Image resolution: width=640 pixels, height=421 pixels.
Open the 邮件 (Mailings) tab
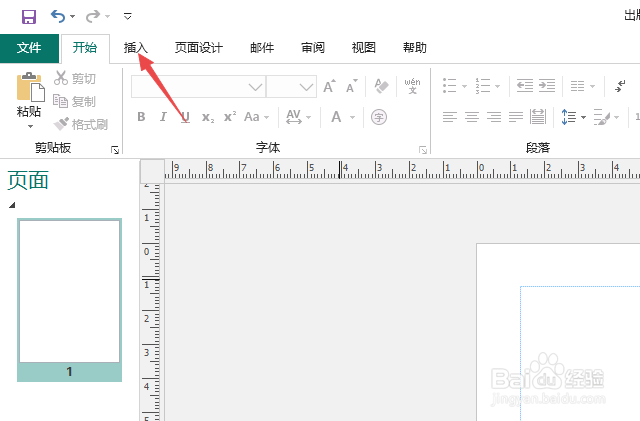tap(262, 48)
